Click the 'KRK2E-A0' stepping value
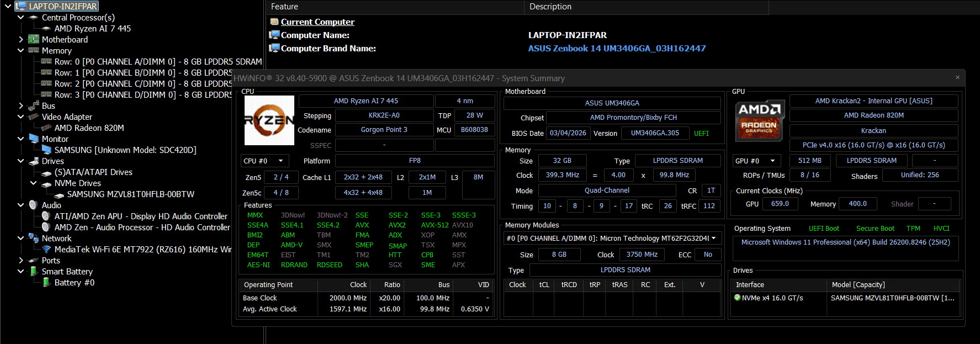The image size is (980, 344). point(384,115)
